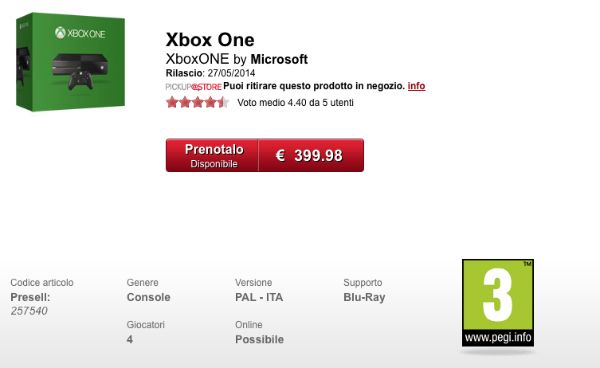The height and width of the screenshot is (368, 600).
Task: Click the third rating star
Action: [x=197, y=102]
